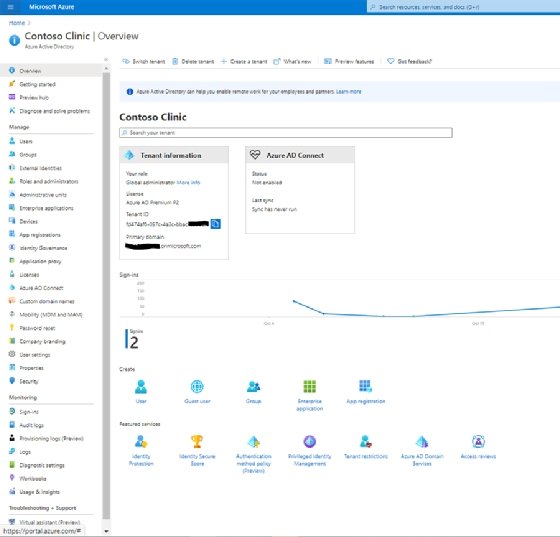
Task: Open Preview features from the toolbar
Action: [349, 61]
